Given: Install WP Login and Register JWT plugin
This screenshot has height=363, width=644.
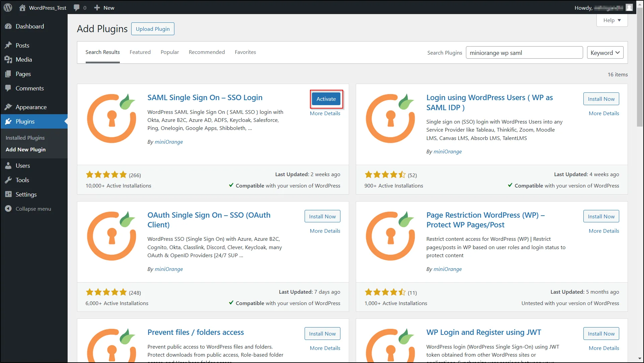Looking at the screenshot, I should [x=601, y=334].
